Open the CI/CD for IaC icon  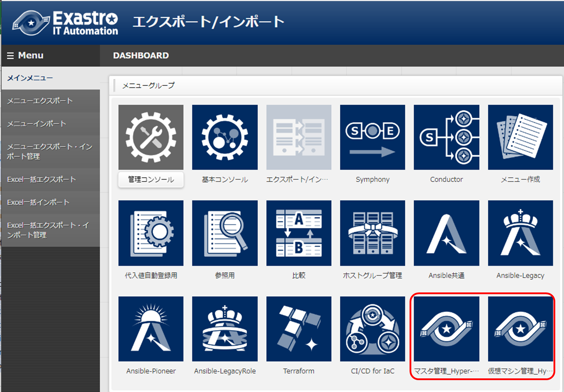[x=373, y=329]
